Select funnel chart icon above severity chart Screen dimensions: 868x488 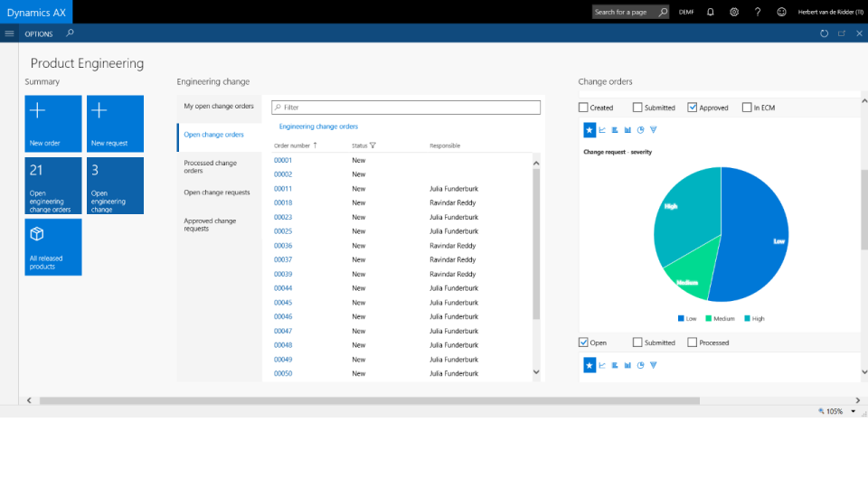653,129
